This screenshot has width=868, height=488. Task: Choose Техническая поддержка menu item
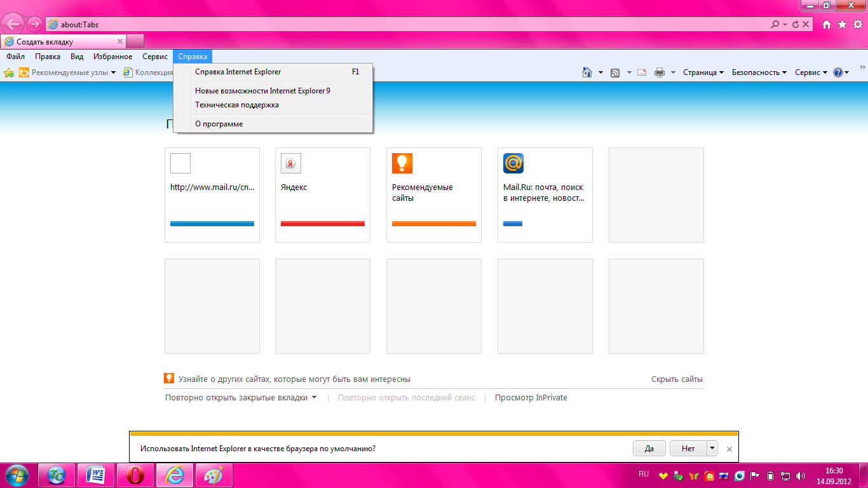[x=273, y=105]
